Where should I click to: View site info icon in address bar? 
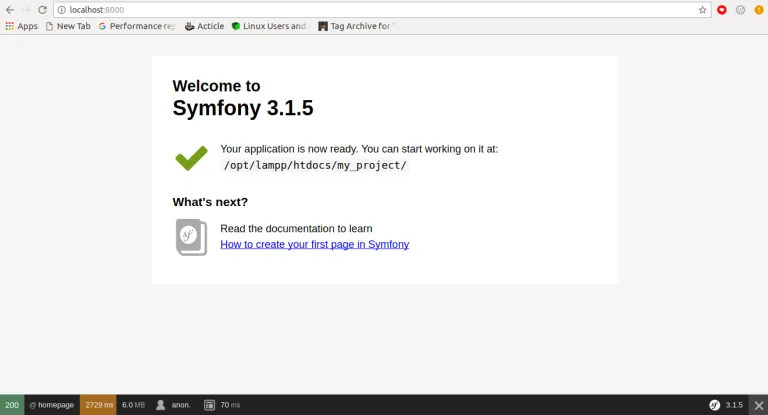point(62,10)
